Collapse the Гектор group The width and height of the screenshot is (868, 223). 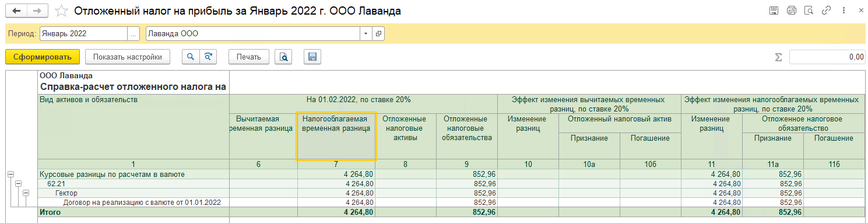pyautogui.click(x=25, y=193)
